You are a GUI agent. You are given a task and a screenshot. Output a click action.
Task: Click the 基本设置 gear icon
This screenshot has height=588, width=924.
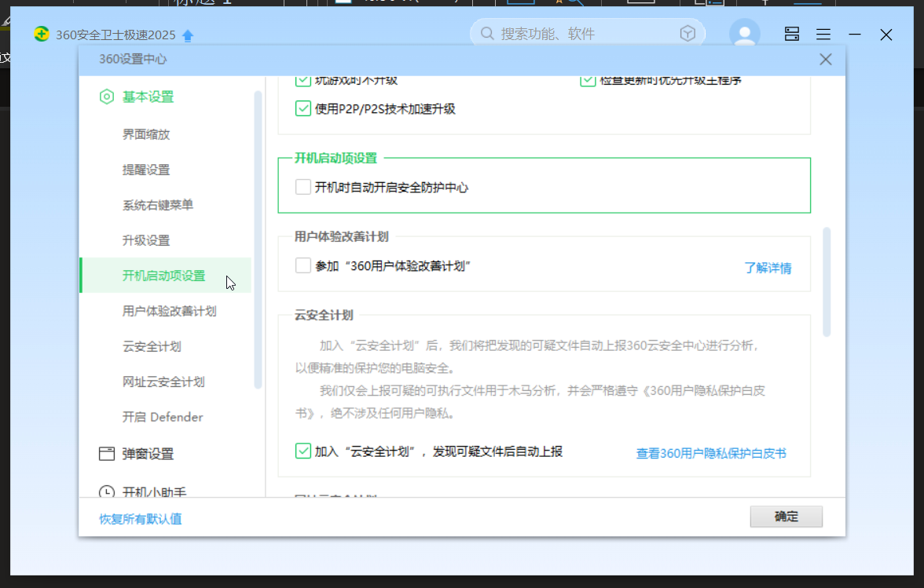pyautogui.click(x=107, y=97)
